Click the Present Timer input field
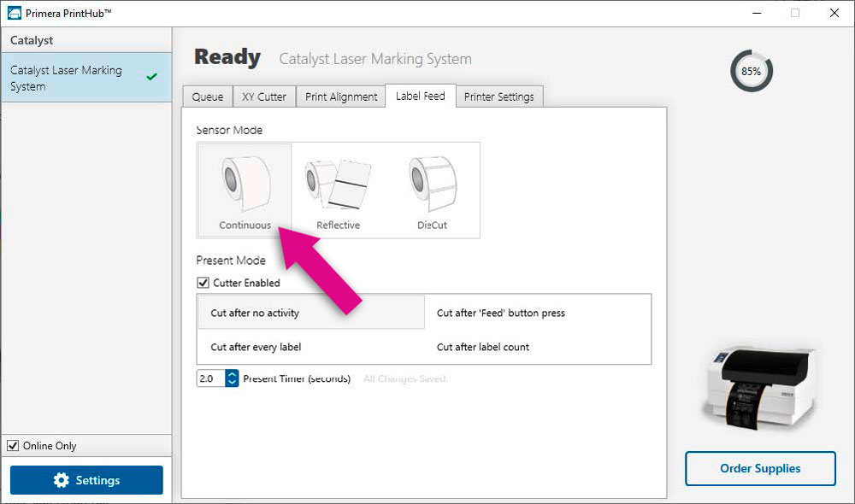 (211, 378)
